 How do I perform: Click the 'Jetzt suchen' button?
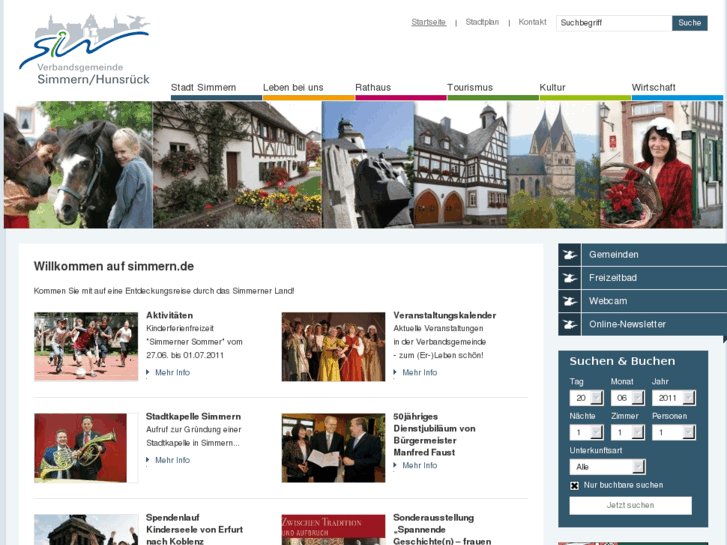point(630,505)
